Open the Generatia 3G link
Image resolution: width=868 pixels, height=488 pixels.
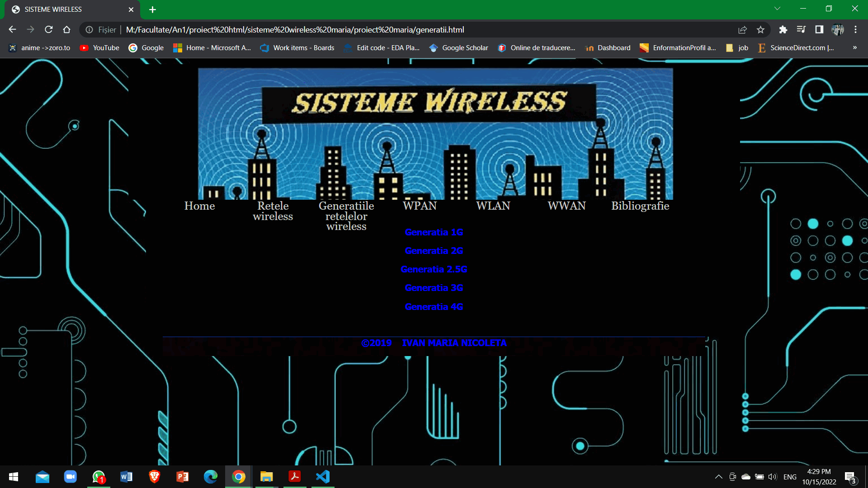tap(434, 288)
